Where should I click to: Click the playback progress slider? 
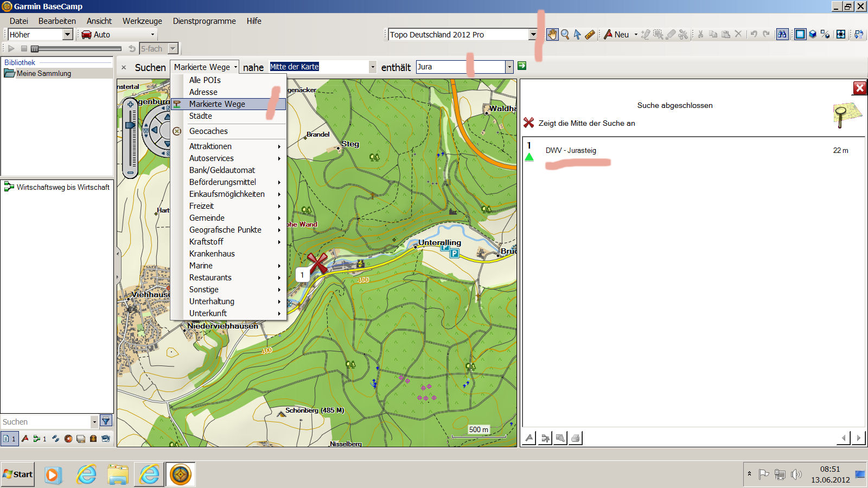click(76, 49)
